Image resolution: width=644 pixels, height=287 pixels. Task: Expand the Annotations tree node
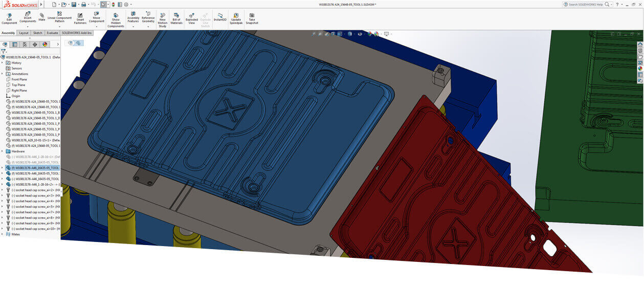(x=2, y=74)
